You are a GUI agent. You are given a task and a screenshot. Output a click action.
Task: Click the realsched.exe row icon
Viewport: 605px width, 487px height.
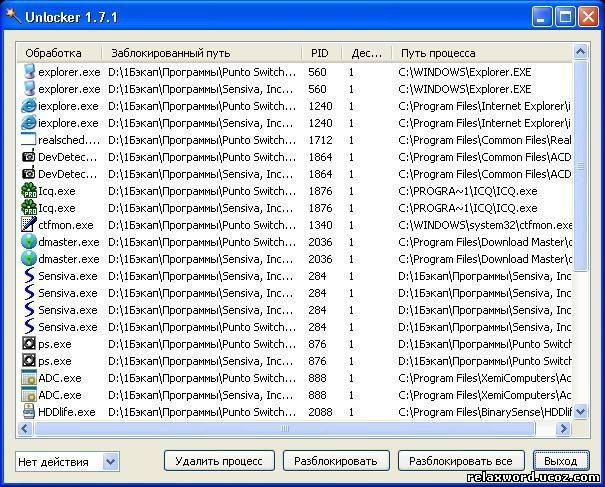pos(29,140)
